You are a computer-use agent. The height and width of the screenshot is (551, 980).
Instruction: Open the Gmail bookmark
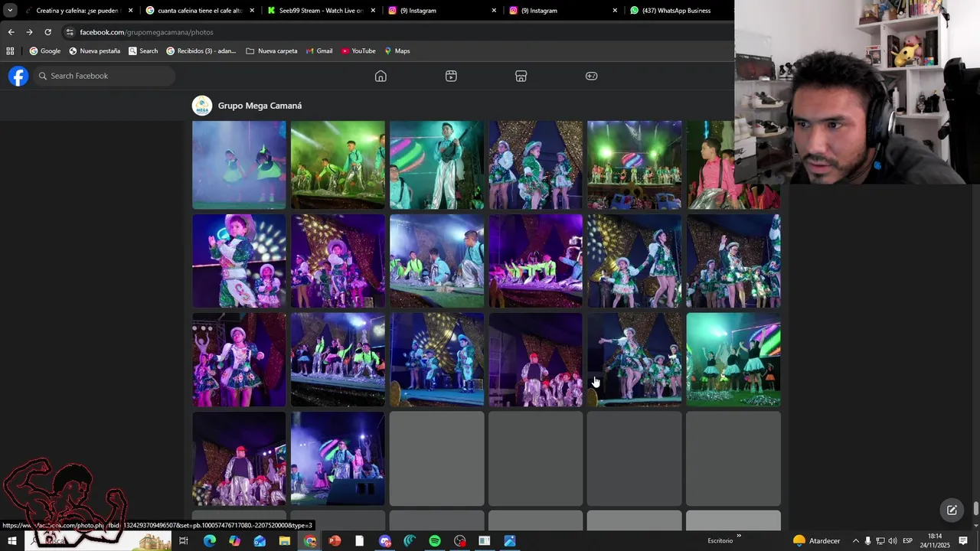click(319, 51)
